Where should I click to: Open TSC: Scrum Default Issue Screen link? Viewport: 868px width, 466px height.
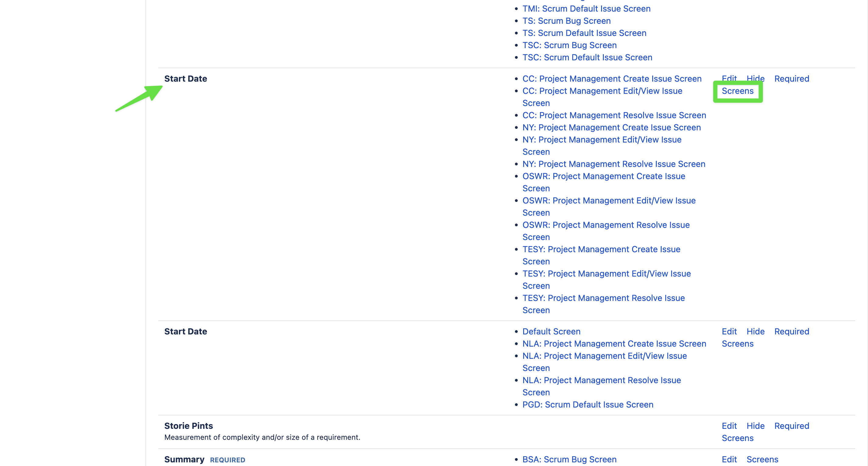coord(587,58)
